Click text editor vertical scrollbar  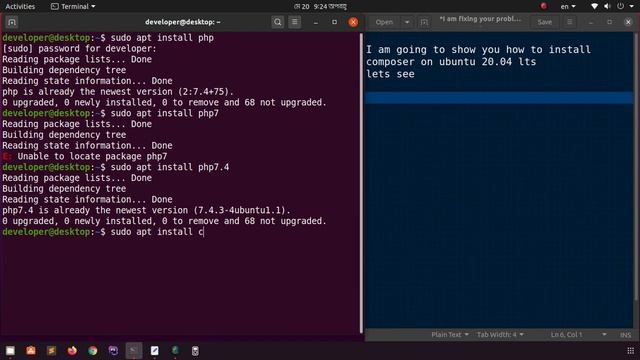pyautogui.click(x=636, y=167)
